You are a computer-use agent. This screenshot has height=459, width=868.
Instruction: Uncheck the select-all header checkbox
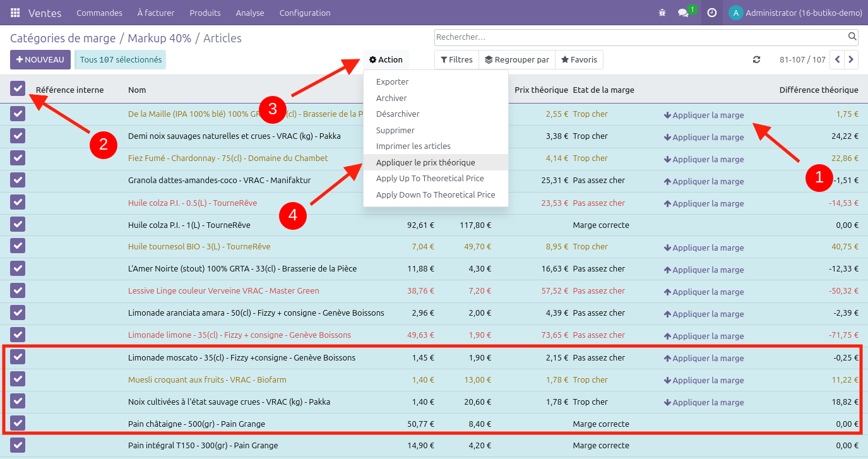tap(18, 89)
